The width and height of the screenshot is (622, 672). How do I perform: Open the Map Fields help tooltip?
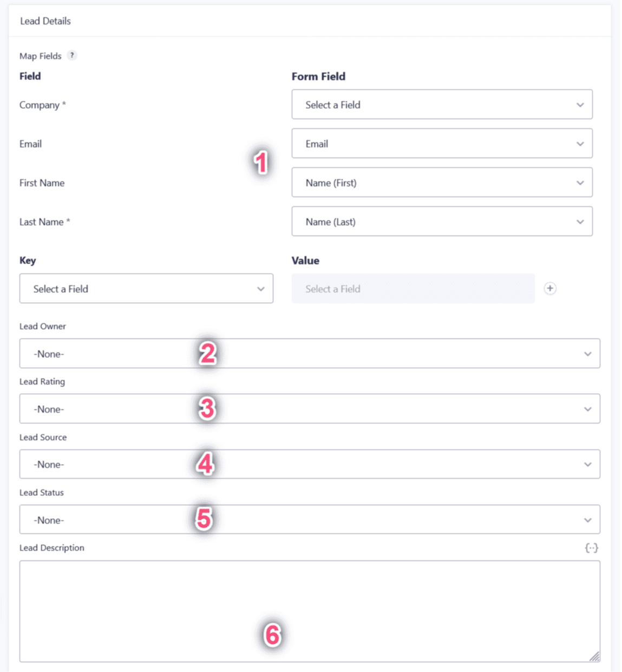coord(73,55)
